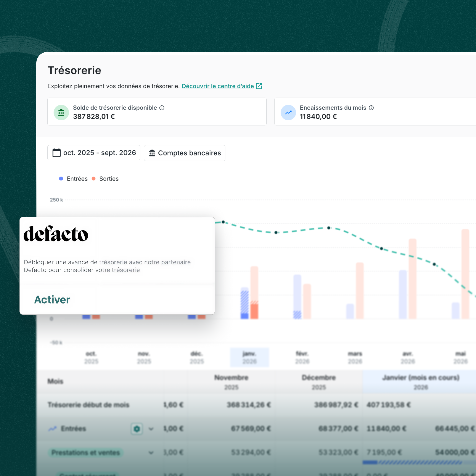Image resolution: width=476 pixels, height=476 pixels.
Task: Click the trending arrow icon beside Encaissements
Action: point(288,113)
